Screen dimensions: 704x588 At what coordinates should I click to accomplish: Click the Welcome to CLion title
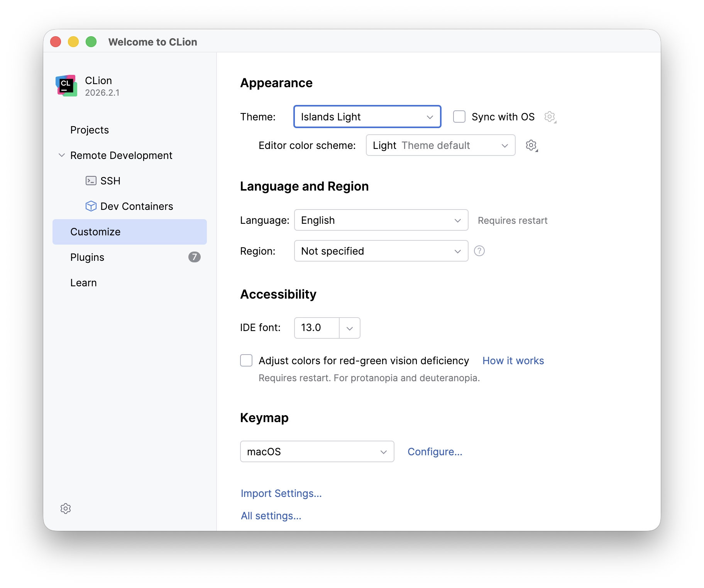153,42
